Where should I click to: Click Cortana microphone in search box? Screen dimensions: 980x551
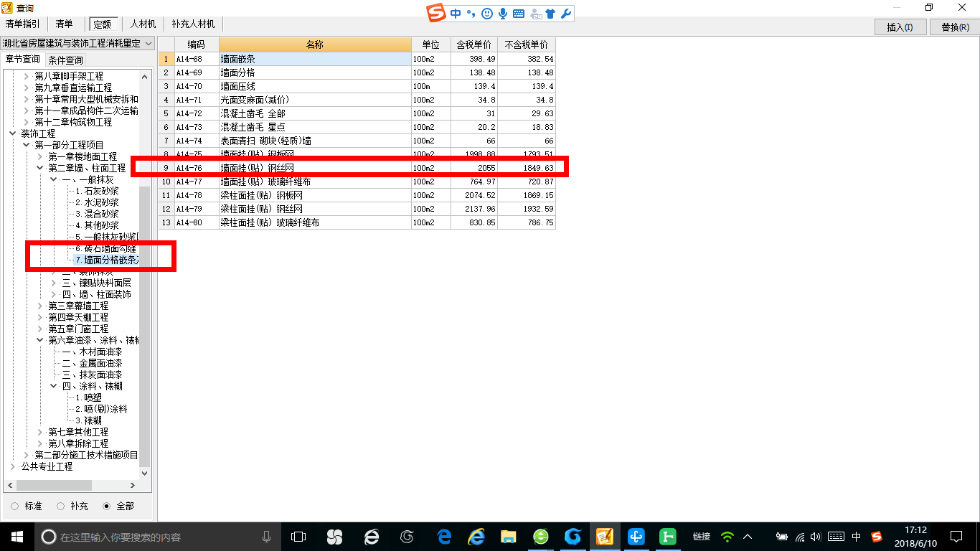267,537
